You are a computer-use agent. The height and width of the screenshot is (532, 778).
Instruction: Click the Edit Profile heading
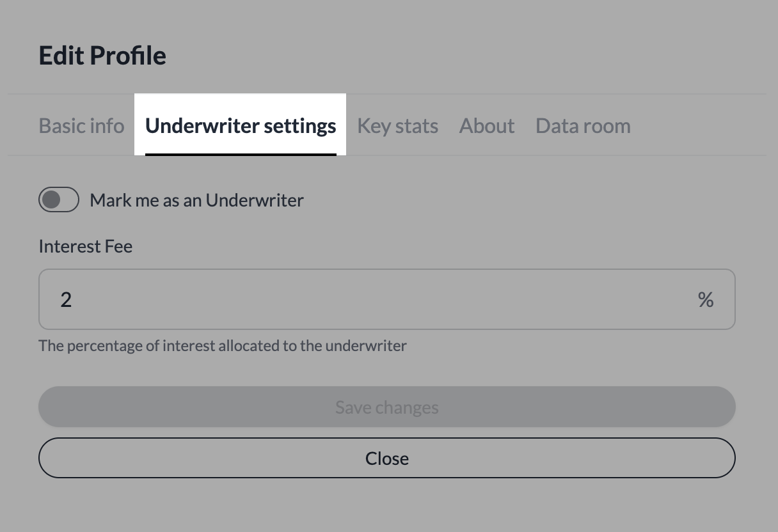click(102, 56)
